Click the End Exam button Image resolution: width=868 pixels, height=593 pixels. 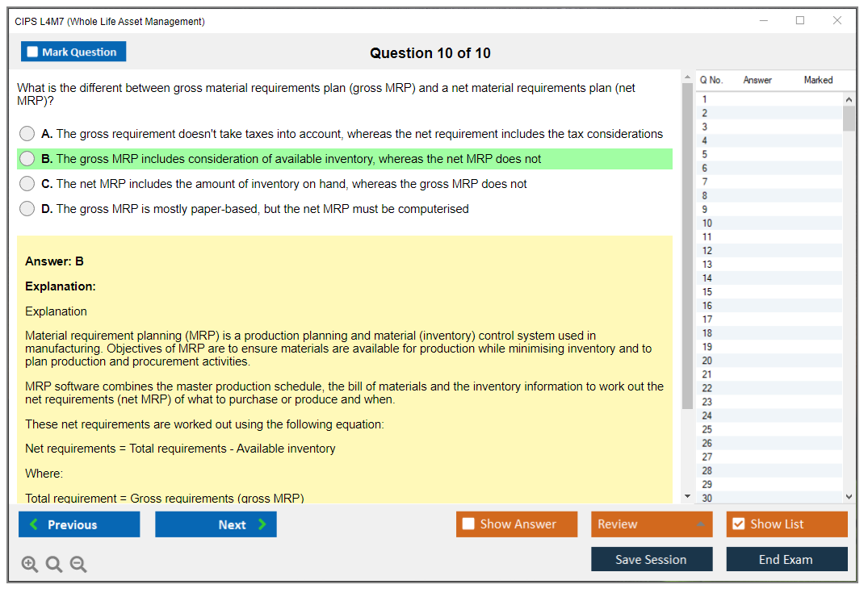pos(786,559)
